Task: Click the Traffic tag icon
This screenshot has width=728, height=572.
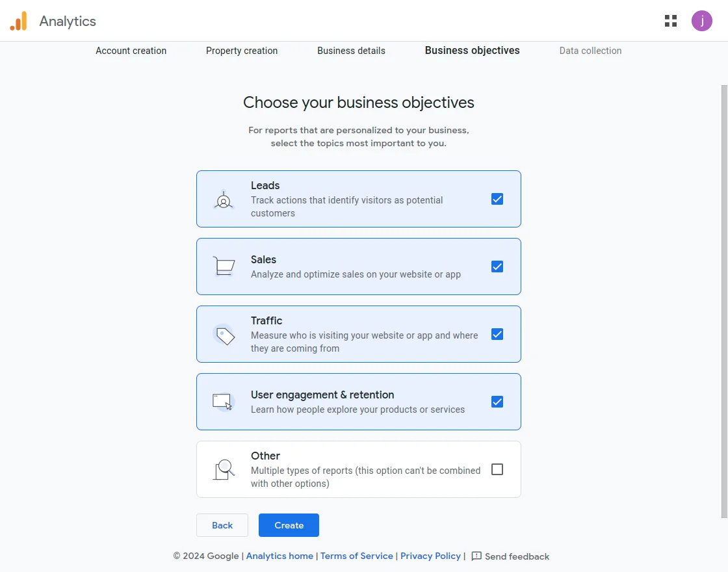Action: point(224,334)
